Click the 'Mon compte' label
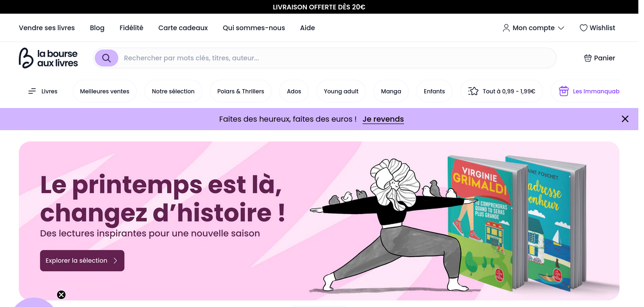This screenshot has height=307, width=644. (534, 28)
